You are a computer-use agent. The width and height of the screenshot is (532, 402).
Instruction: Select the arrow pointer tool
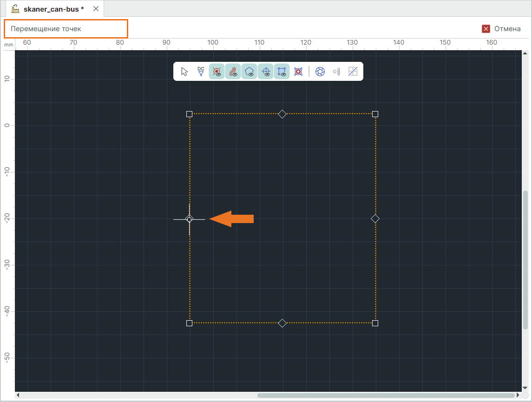point(184,72)
